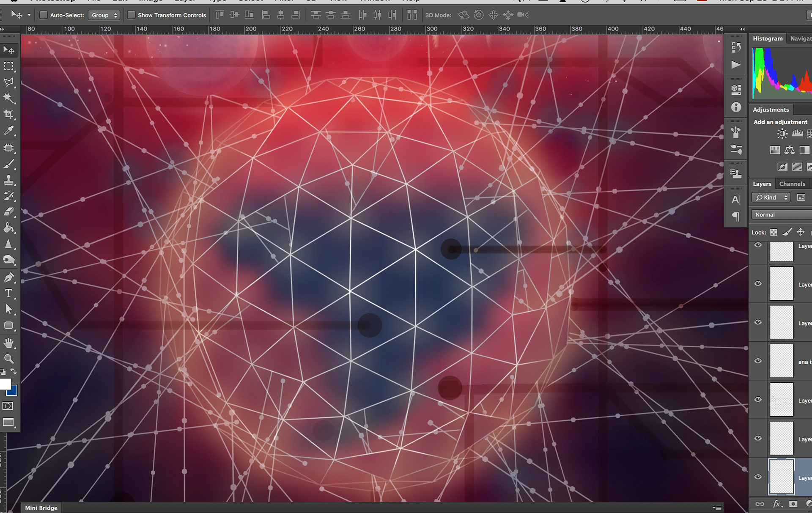Screen dimensions: 812x513
Task: Open the layer Kind filter dropdown
Action: pyautogui.click(x=771, y=198)
